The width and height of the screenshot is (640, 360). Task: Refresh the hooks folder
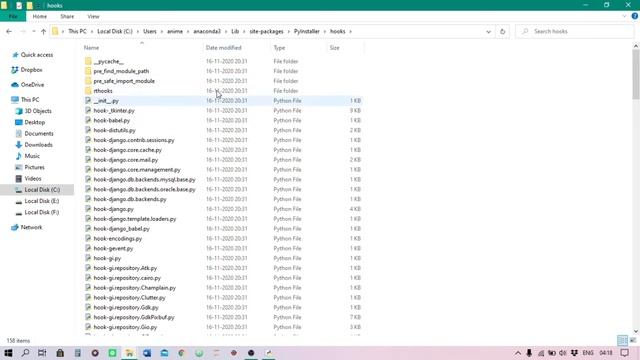coord(502,31)
